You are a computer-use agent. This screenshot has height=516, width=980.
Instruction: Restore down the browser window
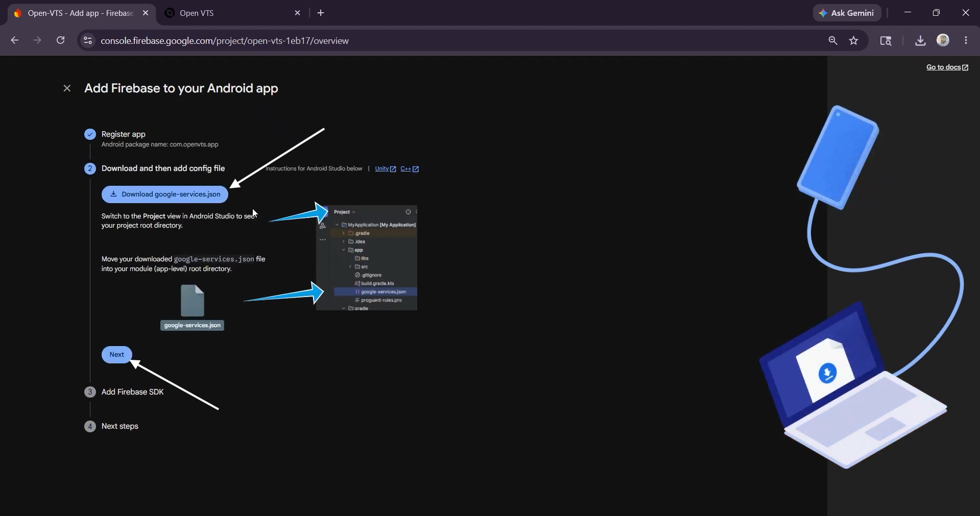936,13
